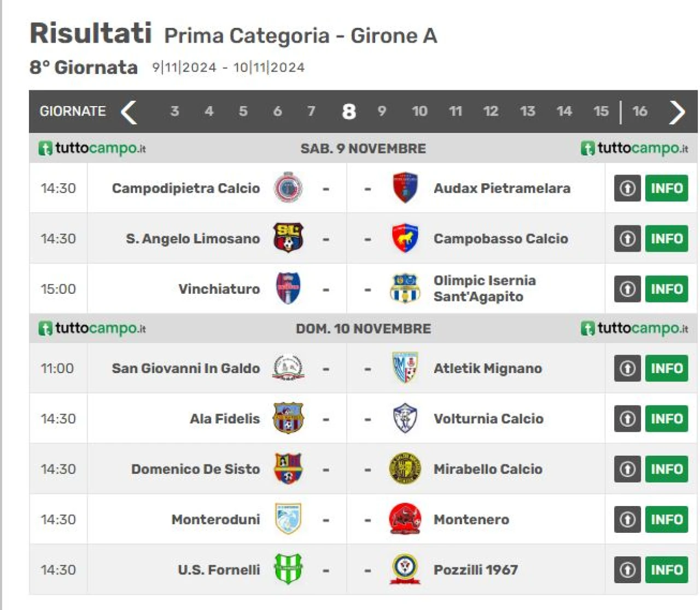Select giornata 9 in the bar
Viewport: 700px width, 610px height.
tap(382, 111)
